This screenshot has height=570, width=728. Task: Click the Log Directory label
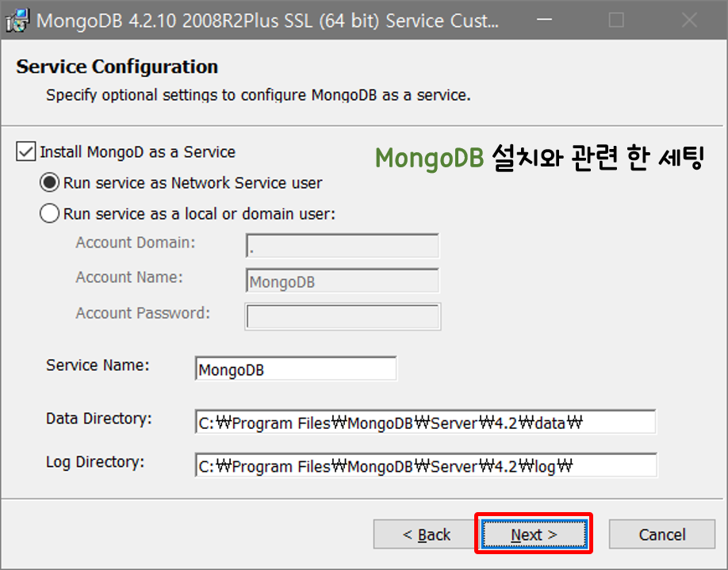coord(95,462)
